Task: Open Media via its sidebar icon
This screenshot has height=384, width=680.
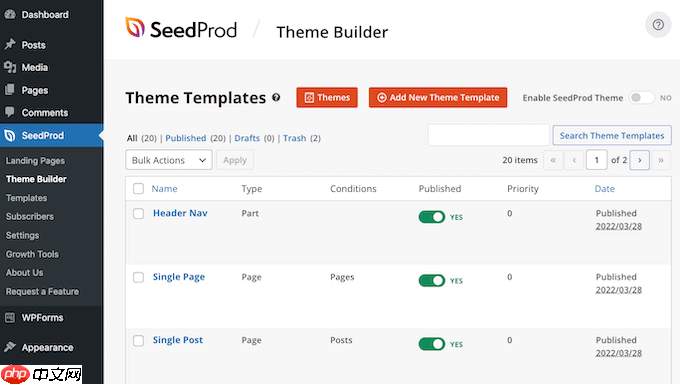Action: pyautogui.click(x=10, y=67)
